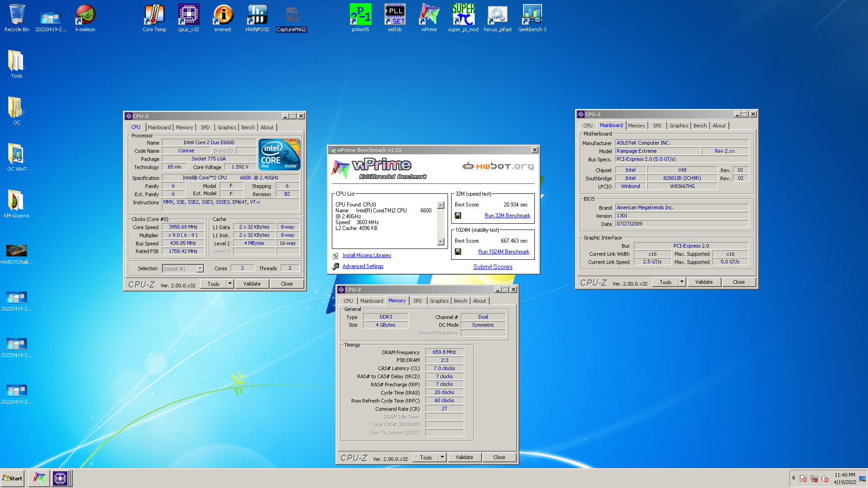Open Install Missing Libraries link
Viewport: 868px width, 488px height.
point(367,256)
